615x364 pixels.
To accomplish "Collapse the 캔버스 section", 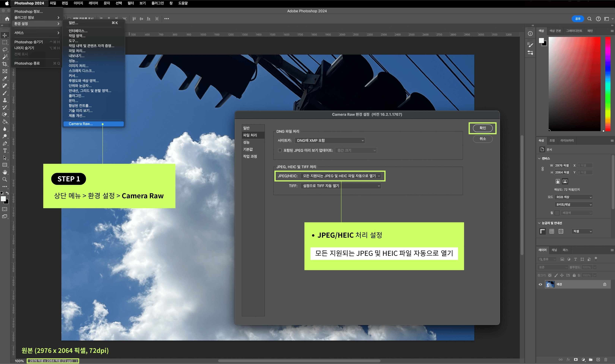I will 539,158.
